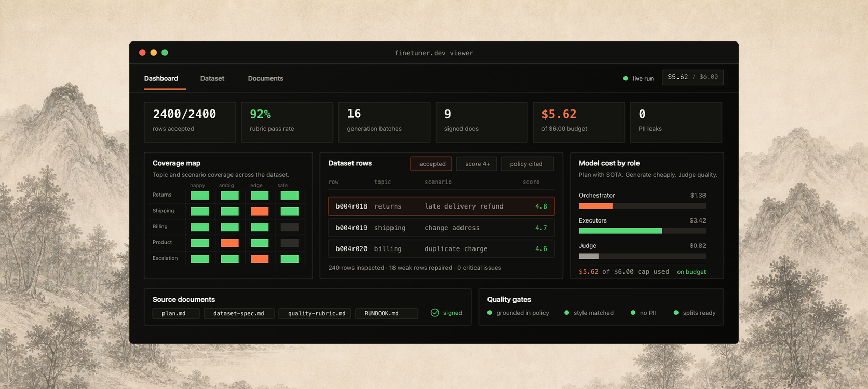Click the duplicate charge scenario text

456,249
